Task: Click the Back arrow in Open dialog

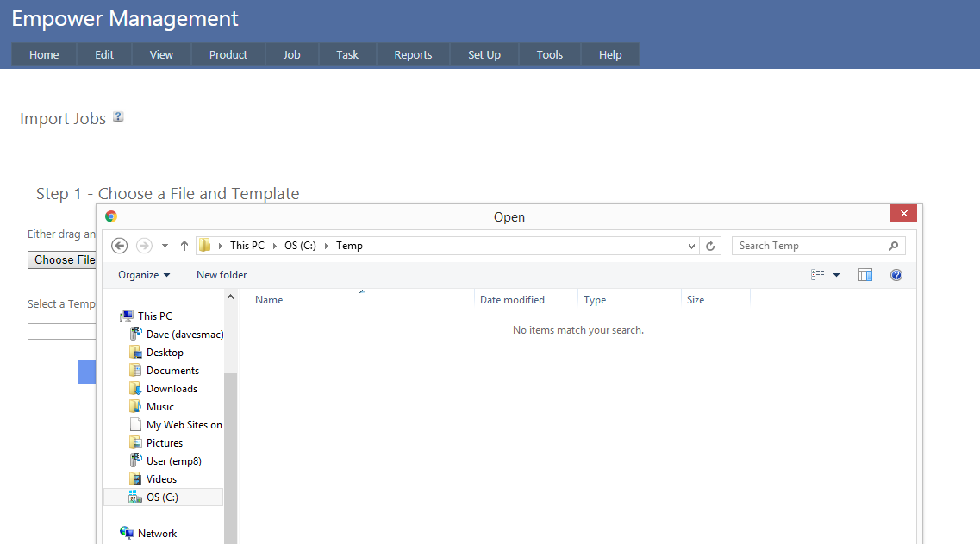Action: click(x=120, y=246)
